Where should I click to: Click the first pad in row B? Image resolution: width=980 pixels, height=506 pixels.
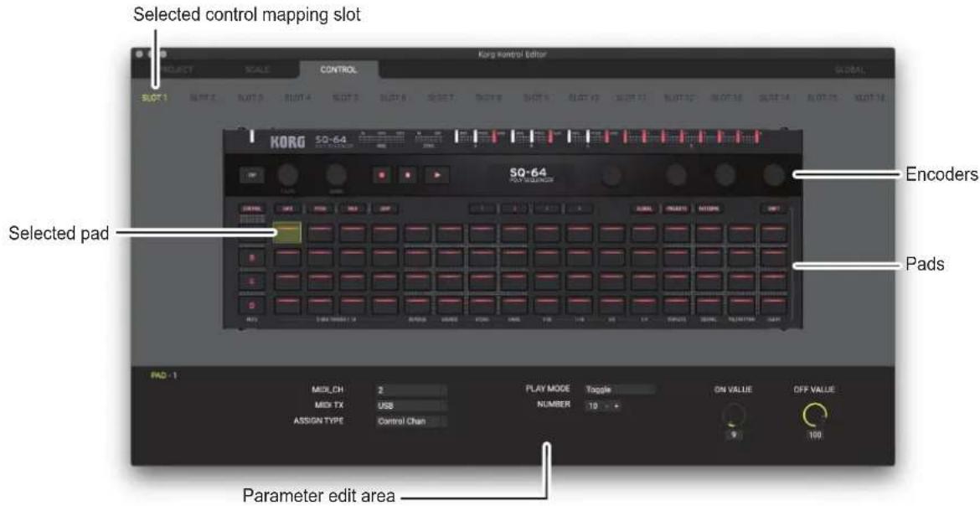tap(287, 257)
